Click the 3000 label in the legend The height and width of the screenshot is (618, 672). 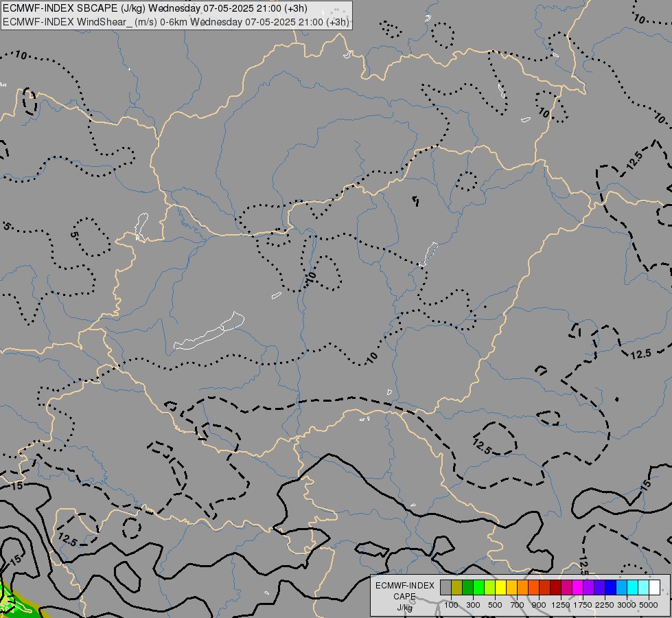click(627, 605)
